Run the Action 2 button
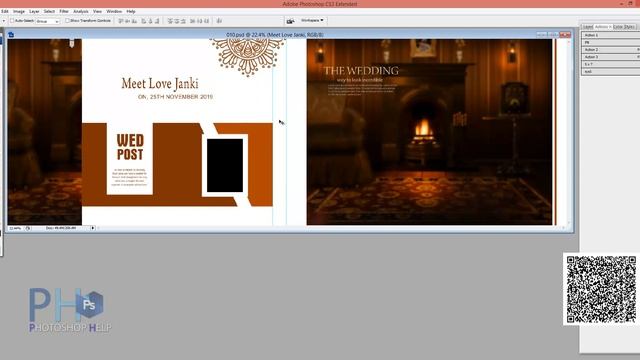 pos(611,50)
